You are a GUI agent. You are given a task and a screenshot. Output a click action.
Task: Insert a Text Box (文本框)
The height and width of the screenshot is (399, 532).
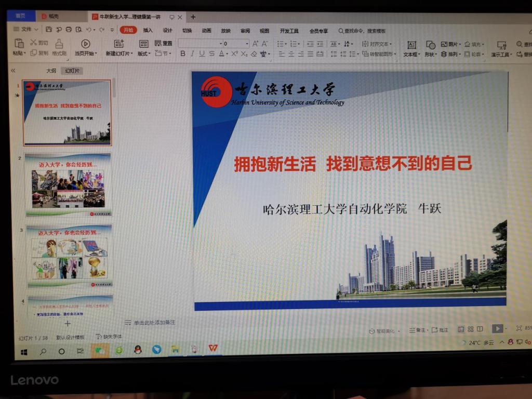point(411,45)
